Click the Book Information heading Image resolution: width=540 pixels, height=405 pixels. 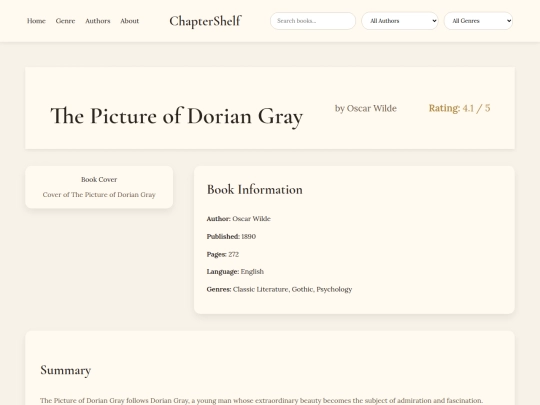coord(255,190)
